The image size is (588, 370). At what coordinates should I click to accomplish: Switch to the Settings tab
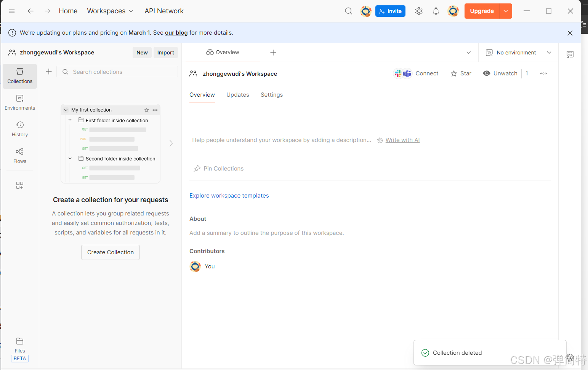272,95
